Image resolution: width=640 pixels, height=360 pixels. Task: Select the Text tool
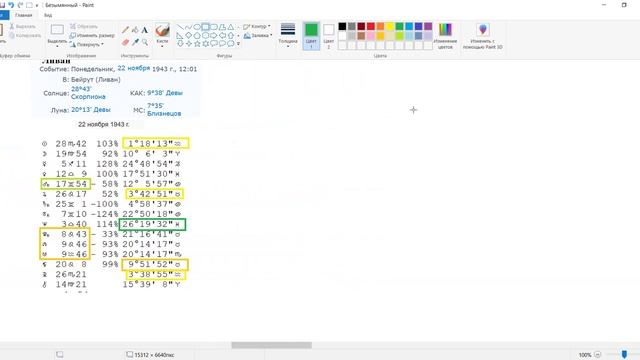coord(145,30)
